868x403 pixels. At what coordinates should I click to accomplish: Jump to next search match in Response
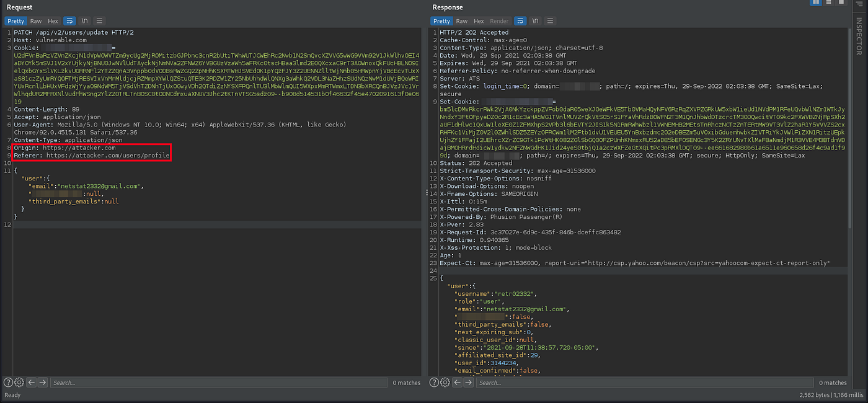pyautogui.click(x=468, y=383)
